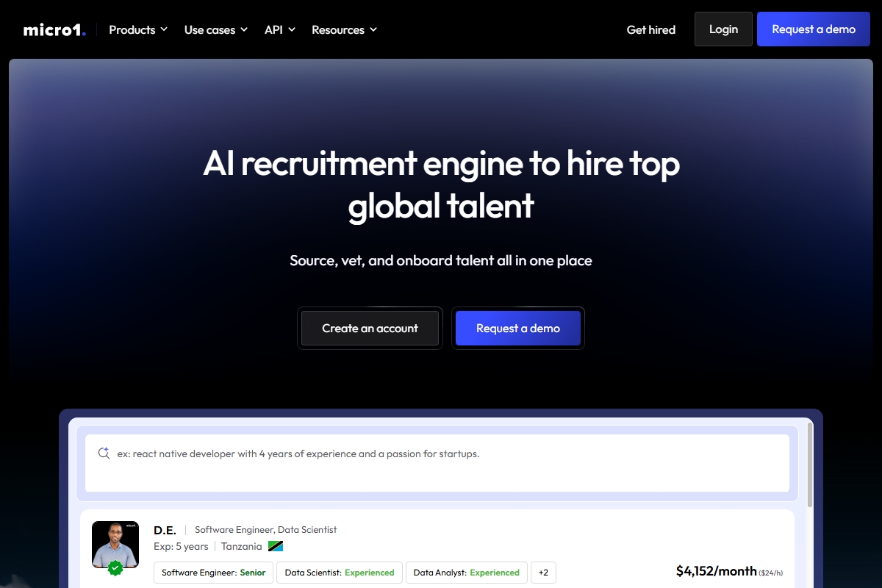Click the micro1 logo
882x588 pixels.
click(x=54, y=30)
